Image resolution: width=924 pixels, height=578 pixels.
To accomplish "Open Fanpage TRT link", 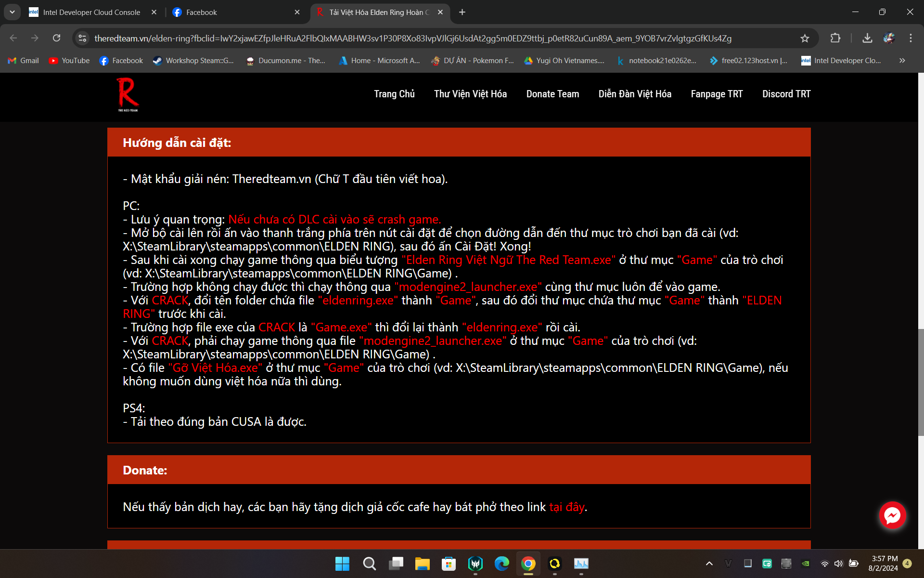I will pos(717,94).
